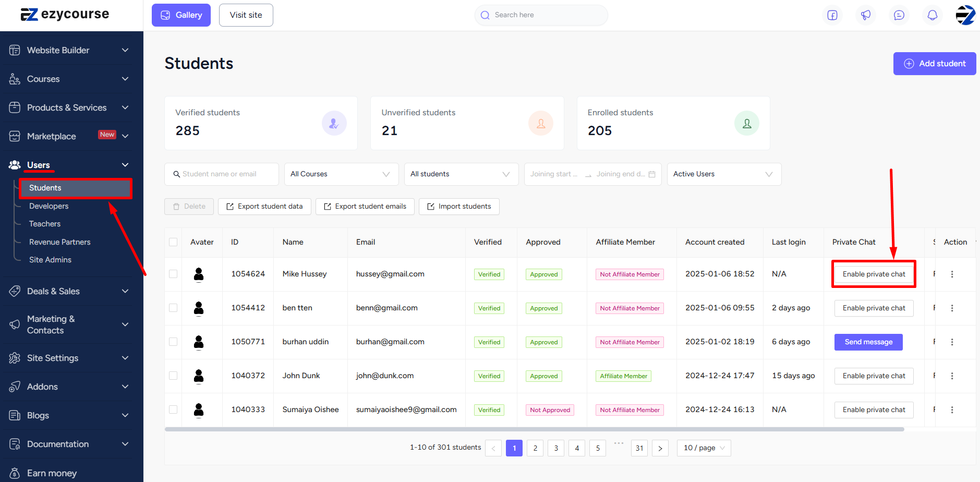
Task: Click the Site Settings gear icon
Action: pyautogui.click(x=15, y=358)
